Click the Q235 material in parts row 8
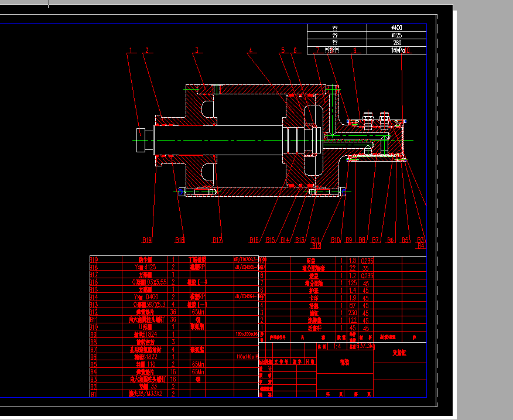513x420 pixels. click(x=367, y=276)
